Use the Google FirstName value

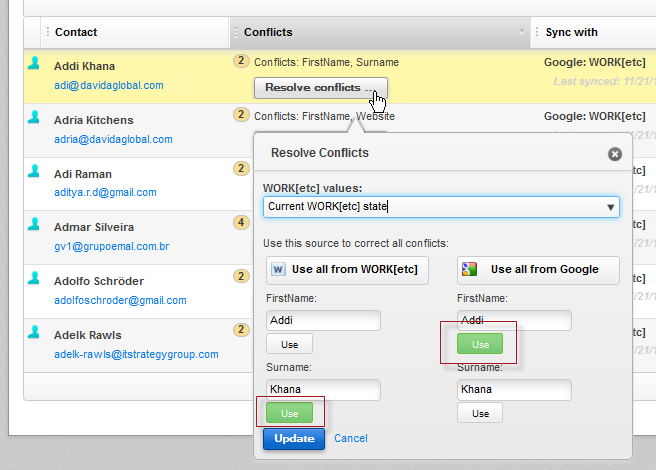480,344
